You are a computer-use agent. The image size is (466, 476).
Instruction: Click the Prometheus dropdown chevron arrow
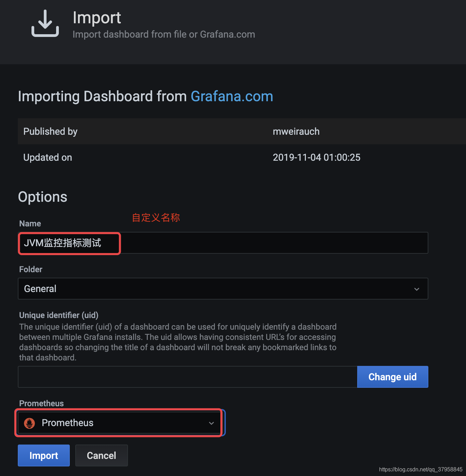[211, 423]
